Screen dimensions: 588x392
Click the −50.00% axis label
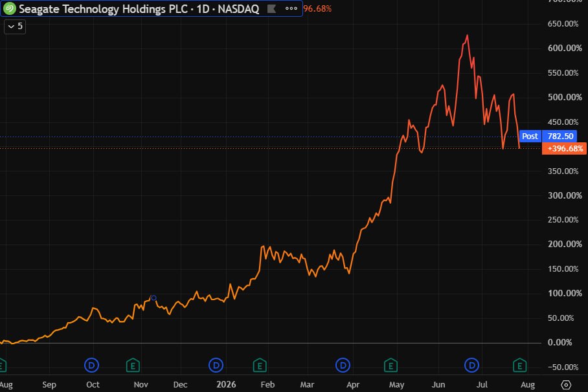tap(563, 367)
